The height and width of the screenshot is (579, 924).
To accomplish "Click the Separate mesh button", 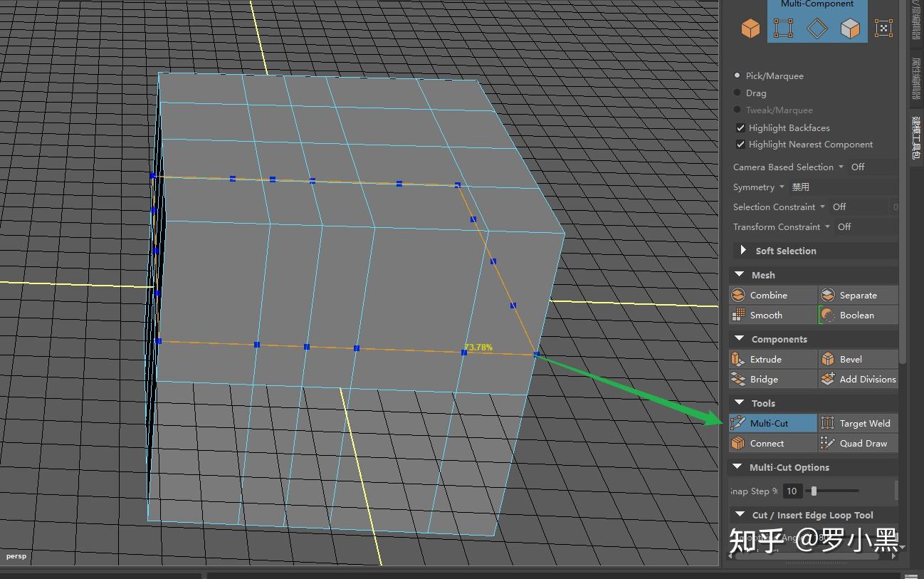I will (x=859, y=295).
